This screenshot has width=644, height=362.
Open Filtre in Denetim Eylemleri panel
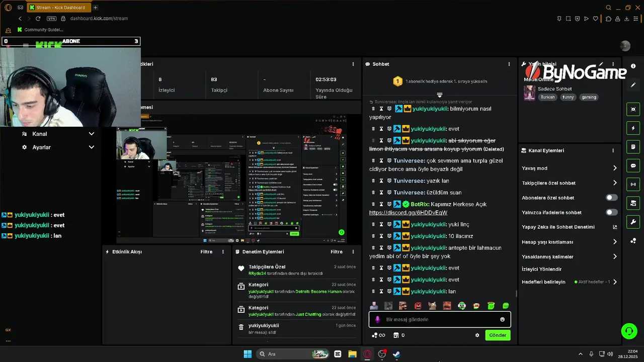click(x=337, y=252)
